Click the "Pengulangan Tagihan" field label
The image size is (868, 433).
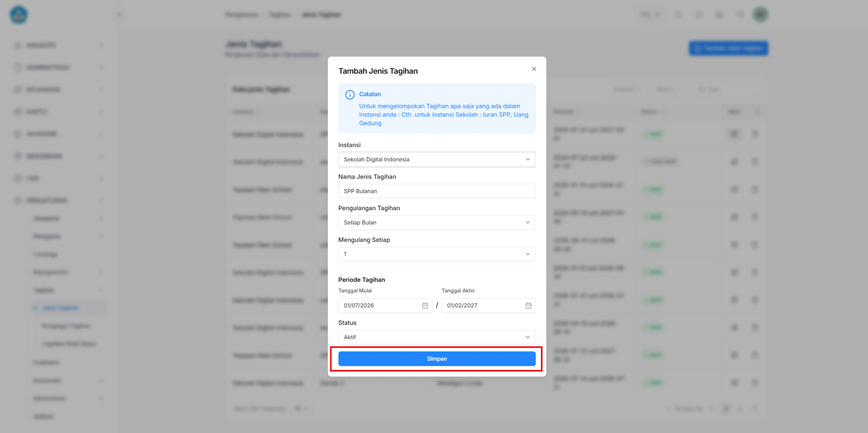pyautogui.click(x=369, y=208)
